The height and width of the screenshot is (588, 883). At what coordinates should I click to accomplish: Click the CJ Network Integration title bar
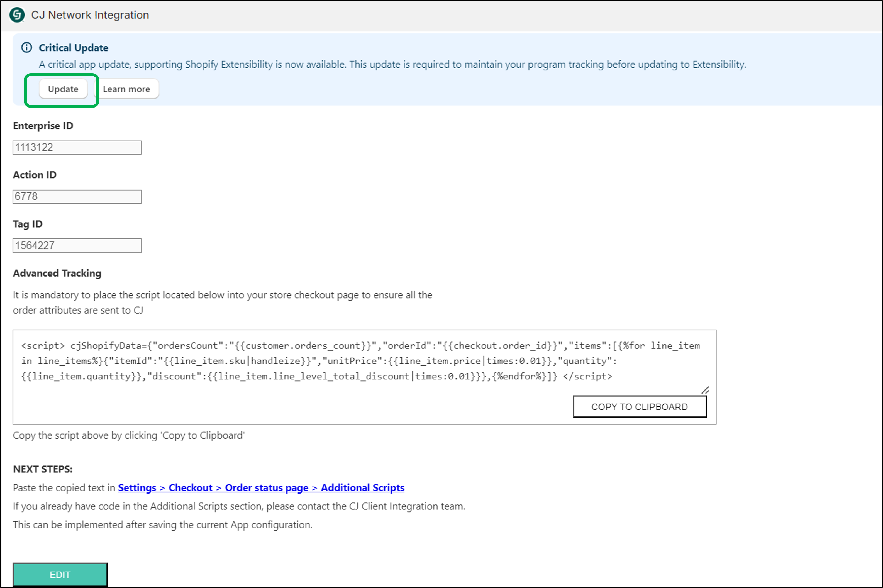pos(90,15)
